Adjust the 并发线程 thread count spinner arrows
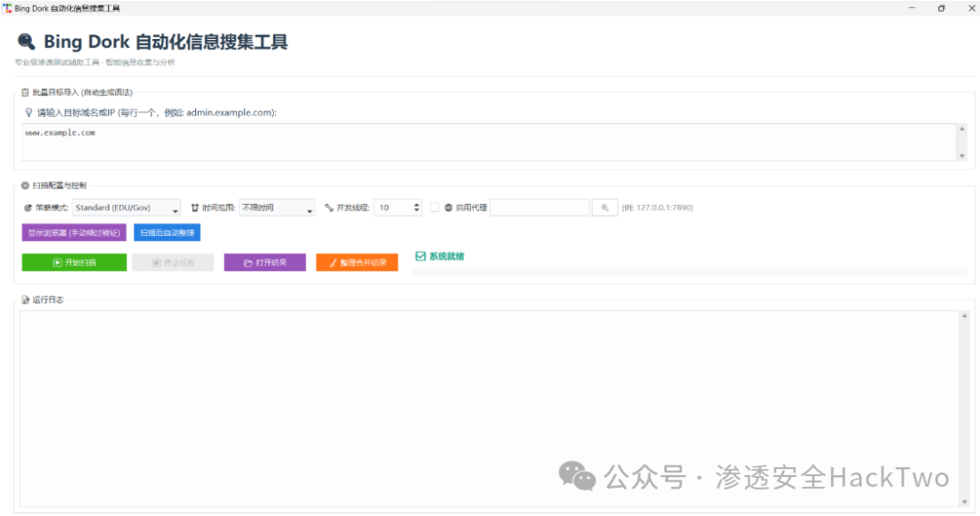Screen dimensions: 980x516 (x=416, y=208)
